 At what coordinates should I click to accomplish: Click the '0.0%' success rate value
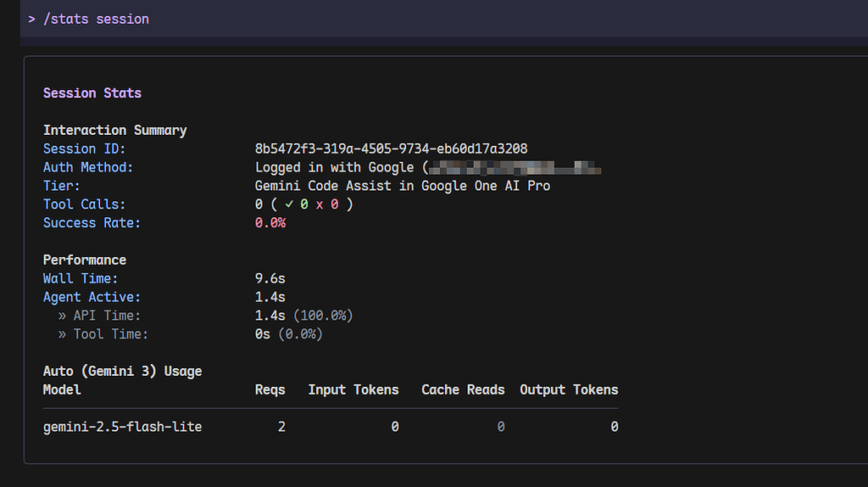[270, 223]
